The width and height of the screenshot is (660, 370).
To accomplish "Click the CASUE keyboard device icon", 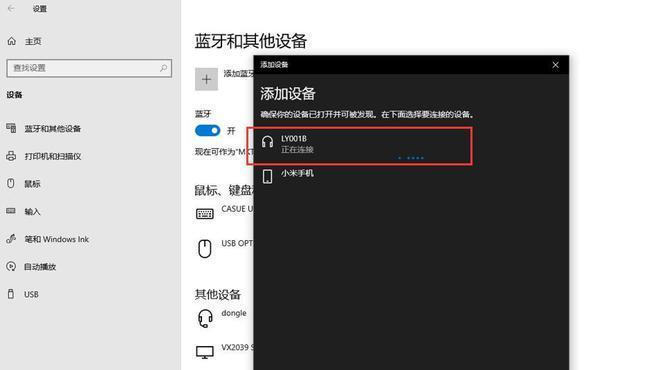I will click(x=205, y=213).
